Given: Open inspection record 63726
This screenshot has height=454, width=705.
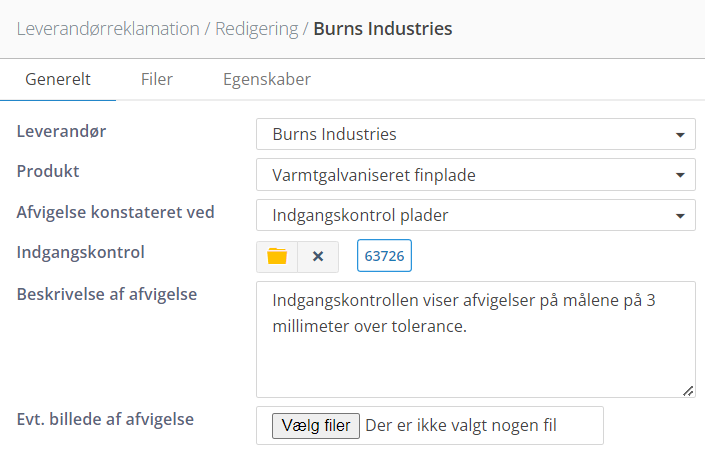Looking at the screenshot, I should pos(384,256).
